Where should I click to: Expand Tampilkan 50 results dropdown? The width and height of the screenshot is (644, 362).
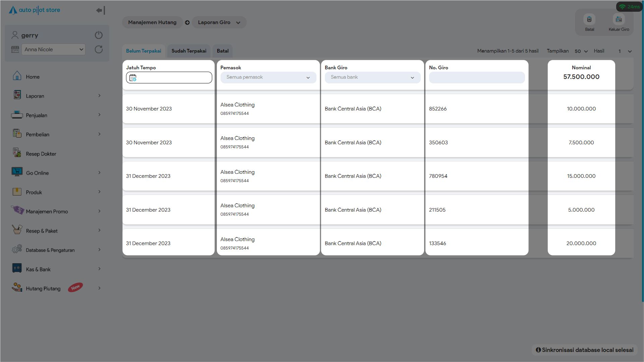click(x=581, y=51)
